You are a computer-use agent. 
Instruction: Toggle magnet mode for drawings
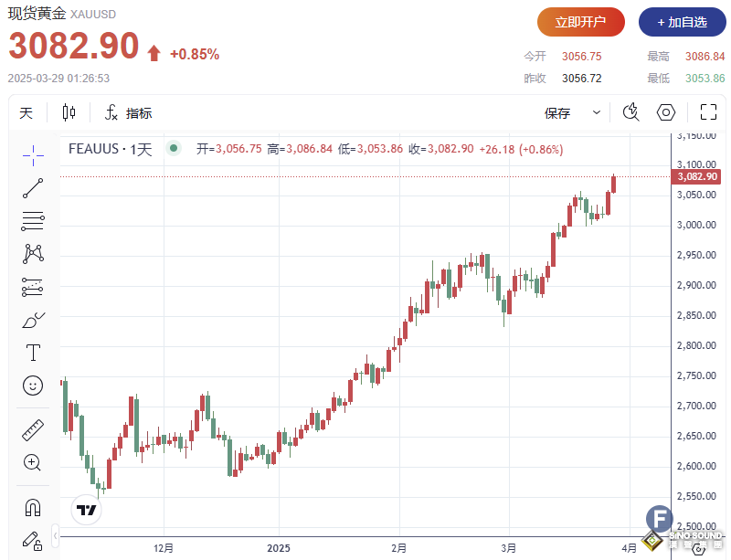[x=33, y=507]
